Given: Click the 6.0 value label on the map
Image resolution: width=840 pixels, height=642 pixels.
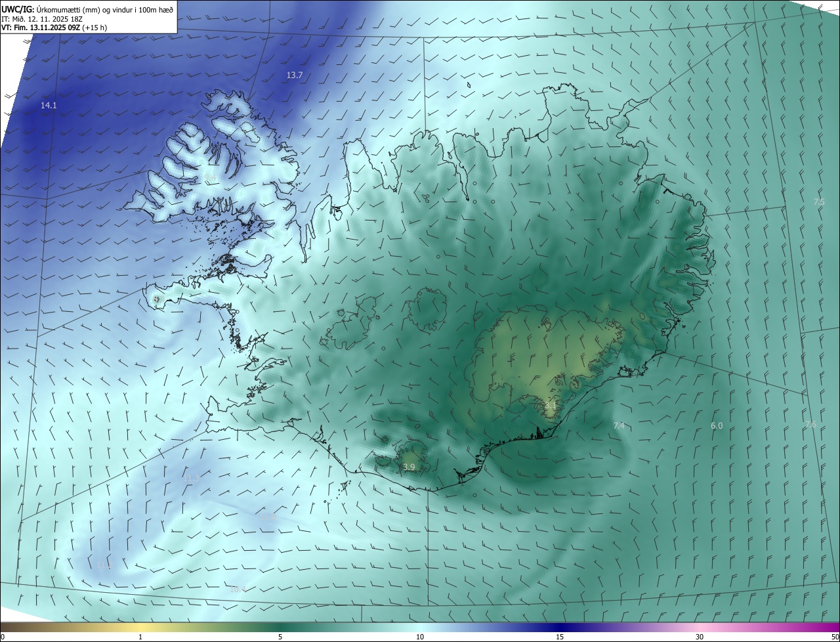Looking at the screenshot, I should (717, 426).
